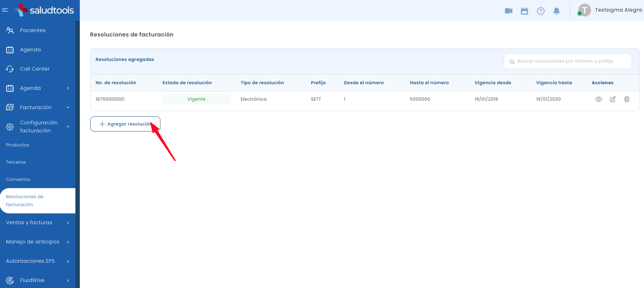
Task: Delete resolution using trash icon
Action: coord(627,99)
